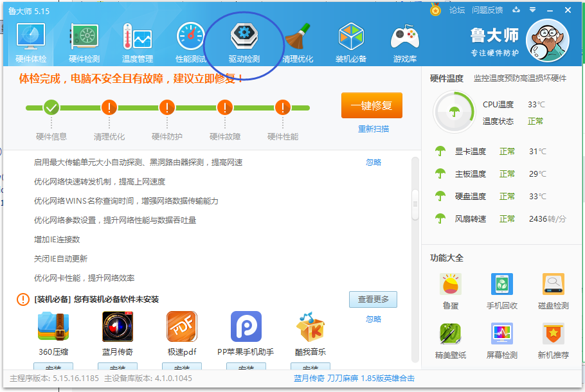Click the 显卡温度 umbrella icon
585x392 pixels.
pos(440,151)
